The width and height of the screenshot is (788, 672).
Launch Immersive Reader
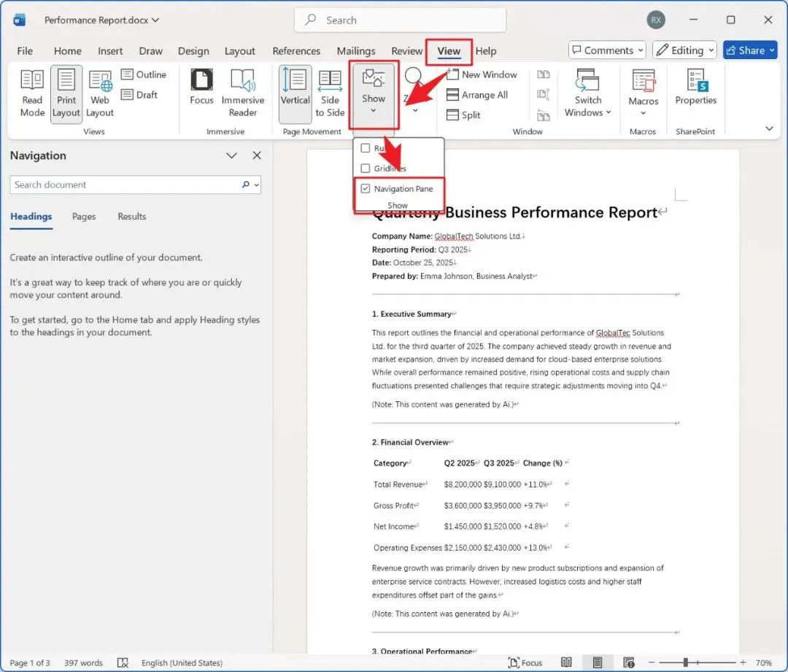(243, 93)
